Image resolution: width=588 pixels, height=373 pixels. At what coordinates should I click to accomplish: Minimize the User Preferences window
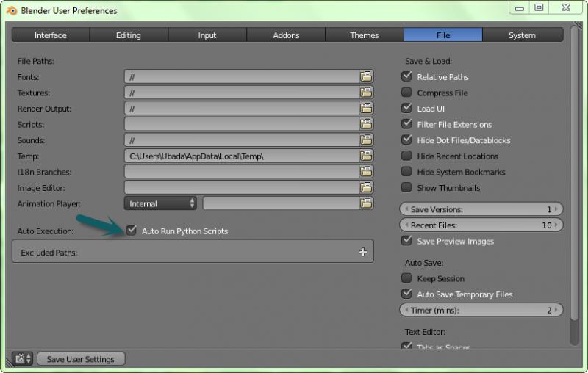click(520, 8)
